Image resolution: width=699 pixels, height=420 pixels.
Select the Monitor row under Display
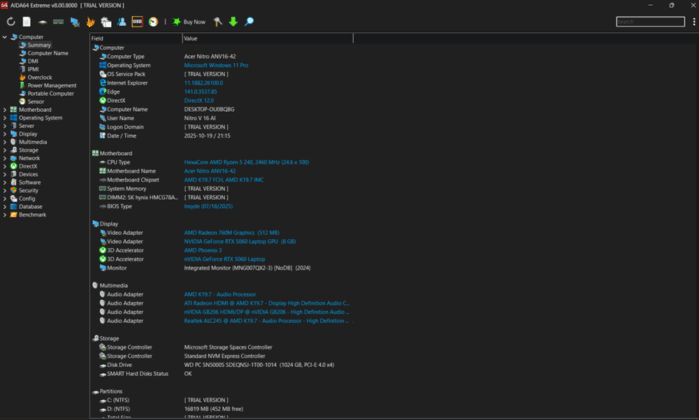(222, 268)
